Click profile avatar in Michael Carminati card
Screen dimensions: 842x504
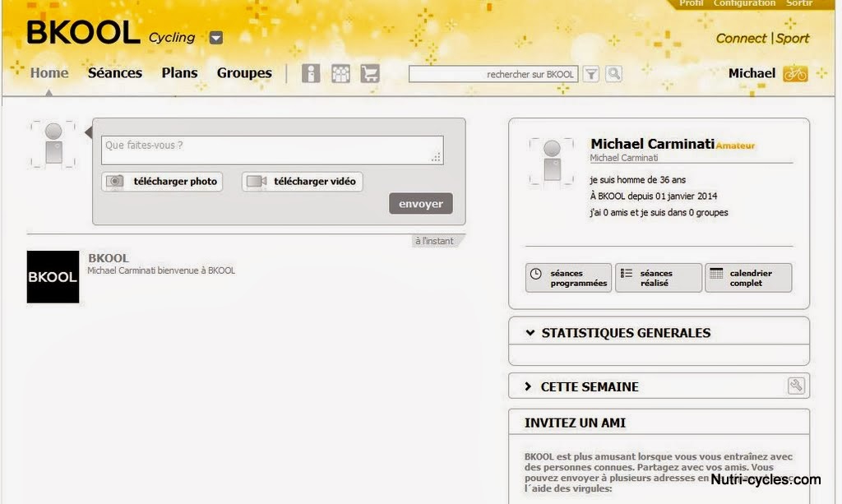(552, 161)
